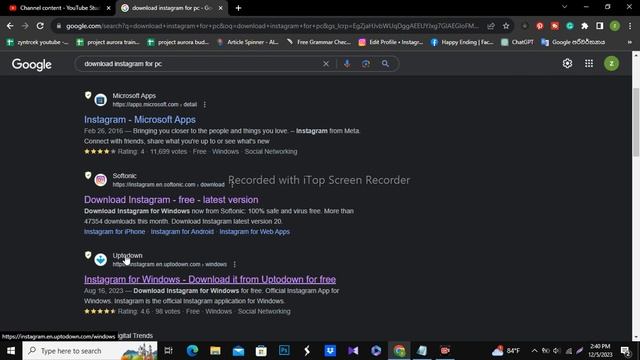Open the Google apps grid
The width and height of the screenshot is (640, 360).
(x=589, y=63)
